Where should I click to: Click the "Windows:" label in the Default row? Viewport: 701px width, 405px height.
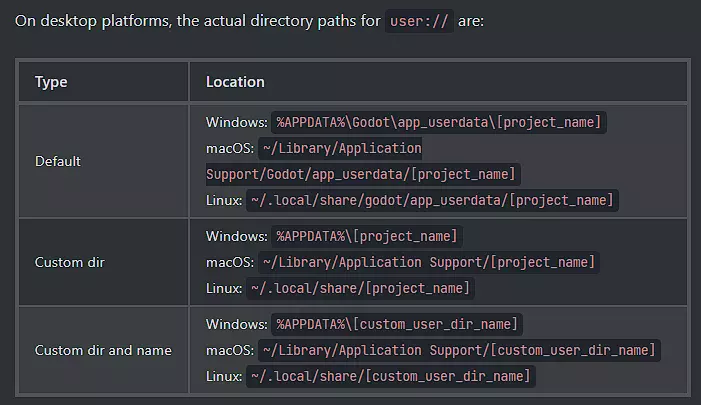(x=237, y=123)
